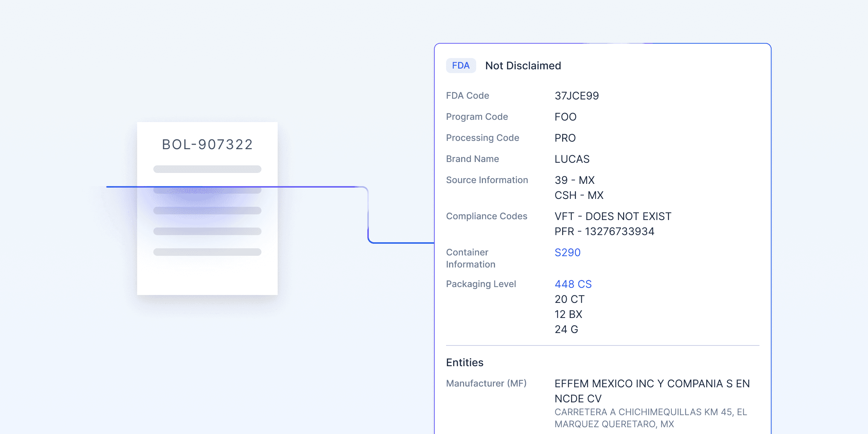
Task: Click the 'Container Information' field label
Action: (471, 258)
